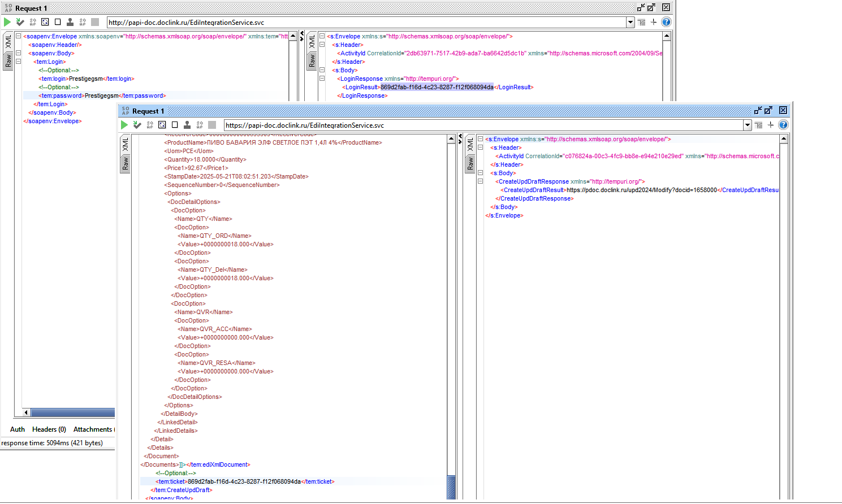
Task: Open endpoint dropdown of https URL field
Action: pyautogui.click(x=748, y=125)
